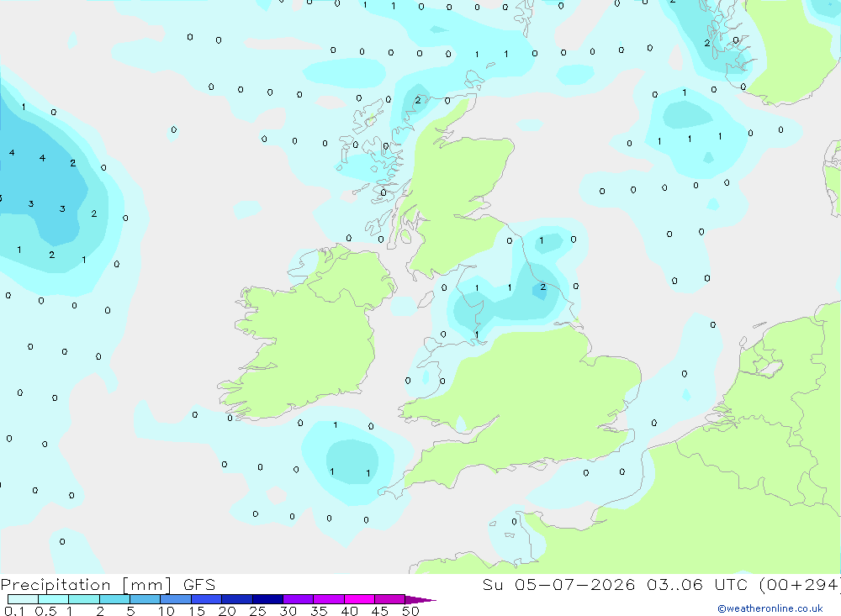Click the 'GFS' model label
The width and height of the screenshot is (841, 616).
[199, 584]
